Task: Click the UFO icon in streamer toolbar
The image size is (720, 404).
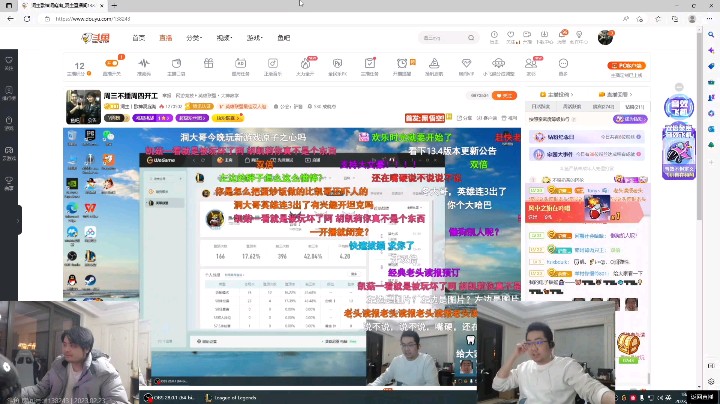Action: click(498, 63)
